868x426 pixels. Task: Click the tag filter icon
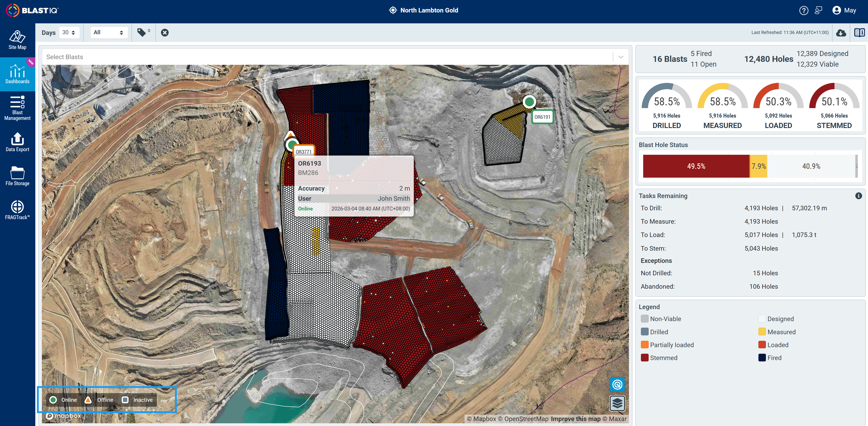142,32
